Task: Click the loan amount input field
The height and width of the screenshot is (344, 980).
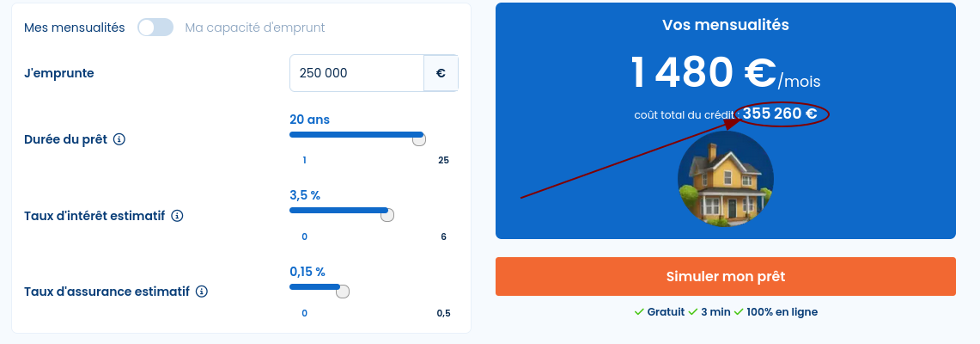Action: (x=357, y=73)
